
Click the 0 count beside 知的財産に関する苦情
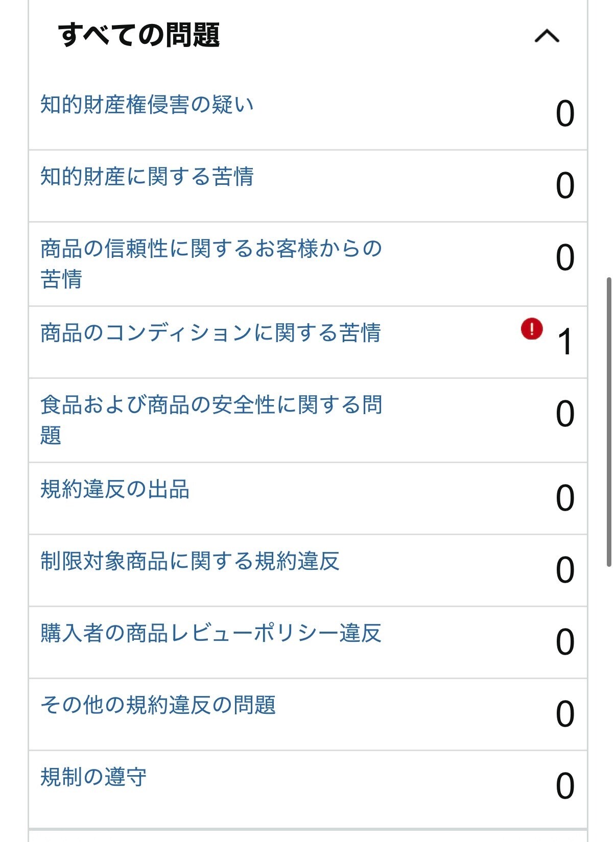tap(565, 186)
